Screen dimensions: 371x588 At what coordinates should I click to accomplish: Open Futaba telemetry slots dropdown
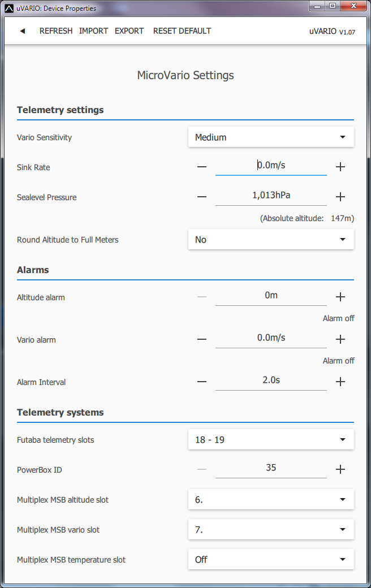tap(271, 439)
